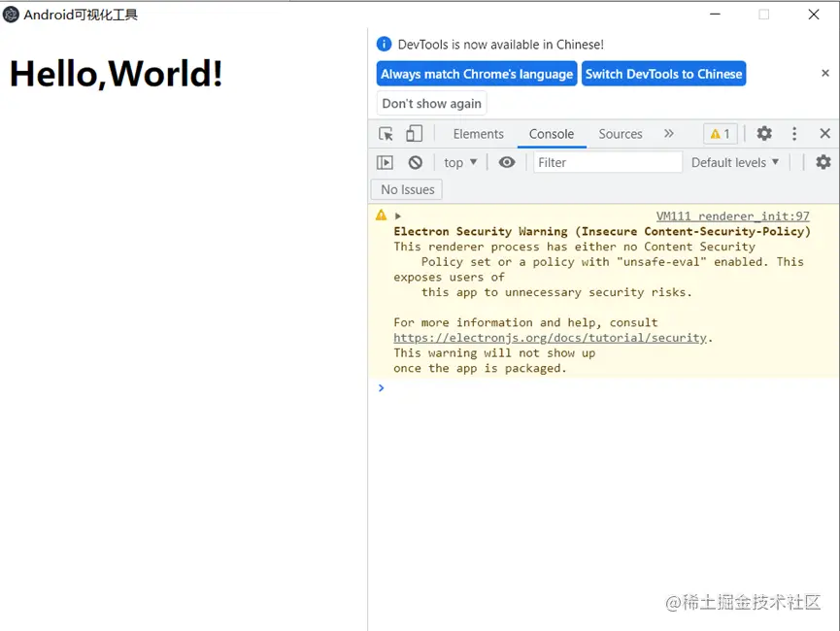
Task: Minimize the Android可视化工具 window
Action: click(715, 15)
